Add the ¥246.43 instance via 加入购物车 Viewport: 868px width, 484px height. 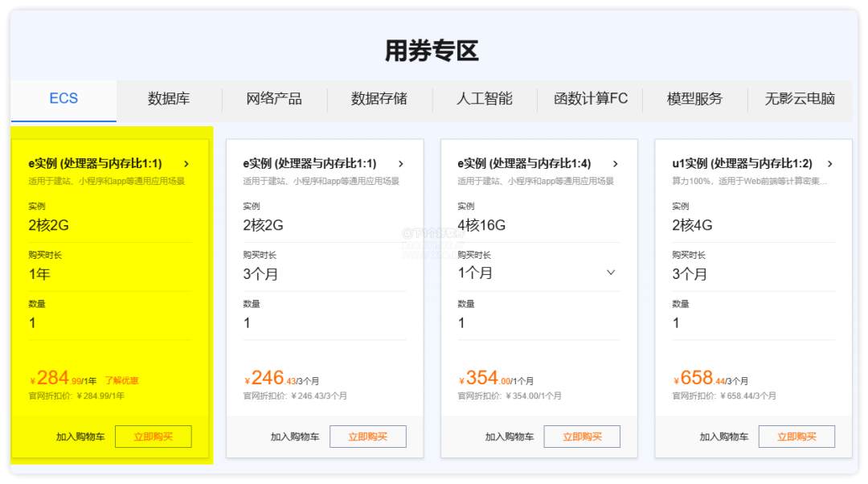295,437
